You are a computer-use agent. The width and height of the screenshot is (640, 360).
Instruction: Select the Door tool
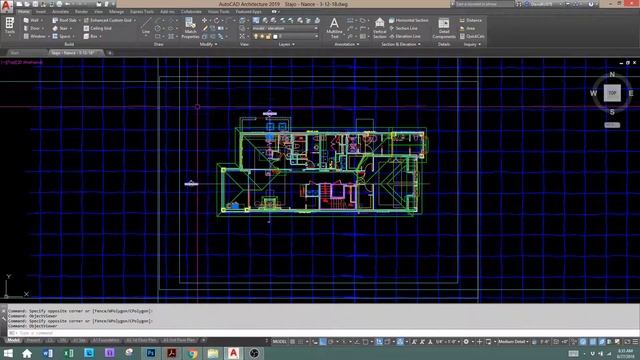pos(32,28)
